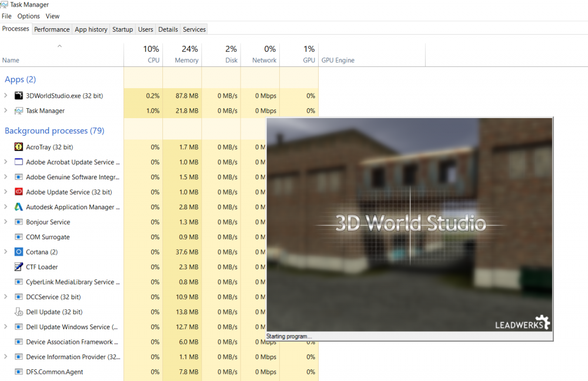
Task: Click the 3DWorldStudio.exe process icon
Action: point(18,96)
